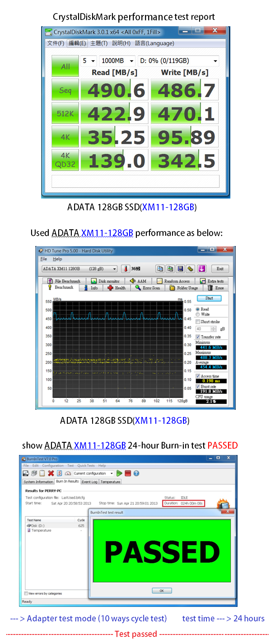Open CrystalDiskMark 說明(H) menu

click(x=121, y=43)
